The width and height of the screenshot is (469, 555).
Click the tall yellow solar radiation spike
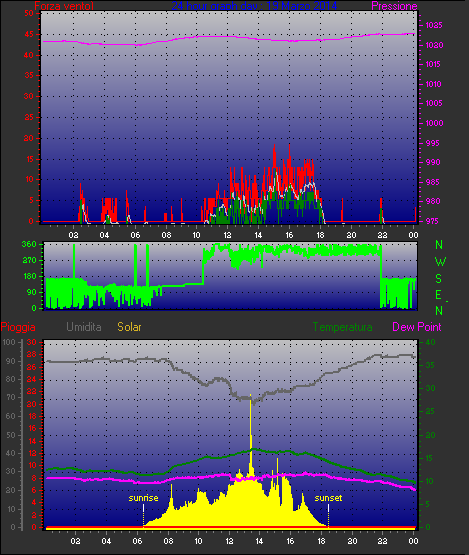coord(251,435)
